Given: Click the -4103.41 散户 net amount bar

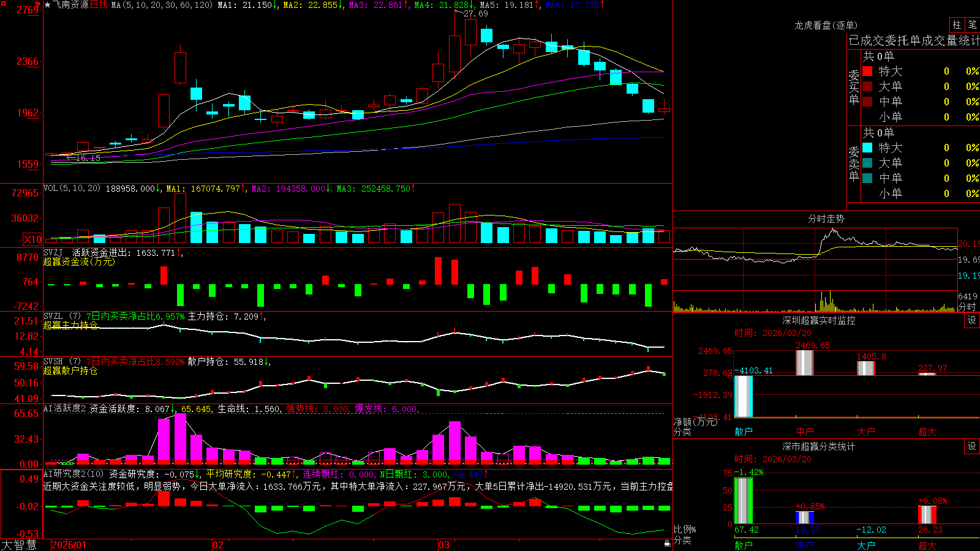Looking at the screenshot, I should (x=744, y=396).
